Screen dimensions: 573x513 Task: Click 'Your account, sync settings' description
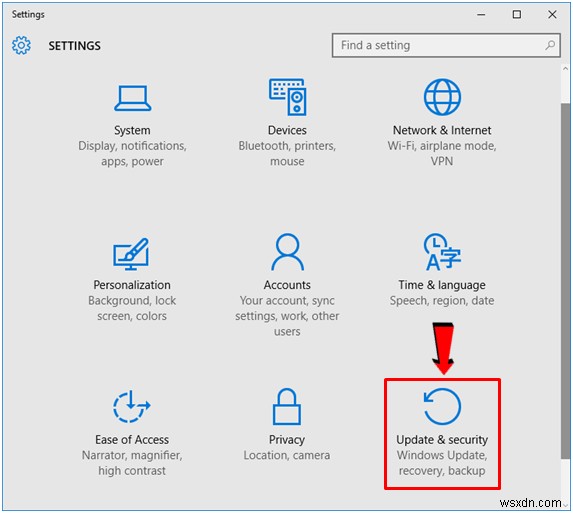pyautogui.click(x=287, y=316)
